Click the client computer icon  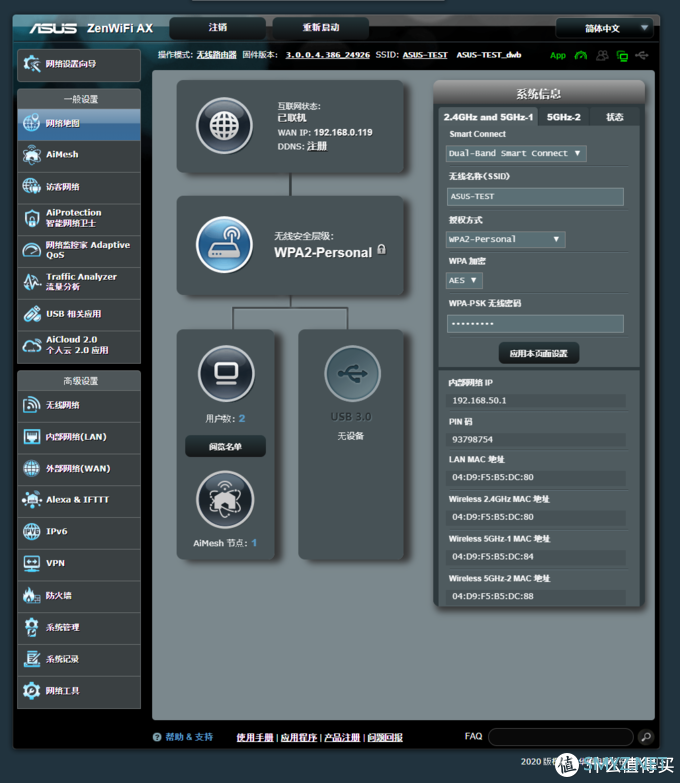226,374
